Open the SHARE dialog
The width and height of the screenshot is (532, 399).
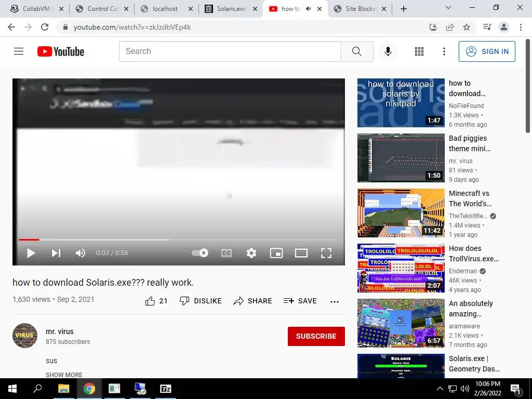[x=253, y=301]
